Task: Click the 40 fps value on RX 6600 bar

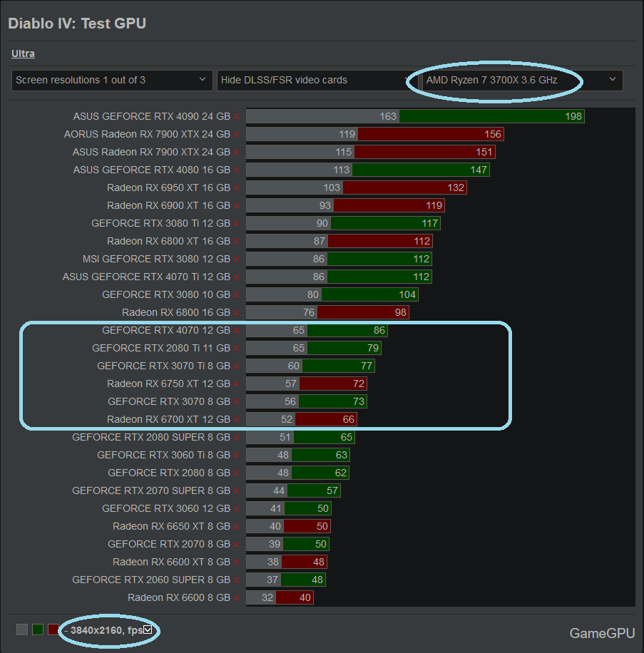Action: point(305,597)
